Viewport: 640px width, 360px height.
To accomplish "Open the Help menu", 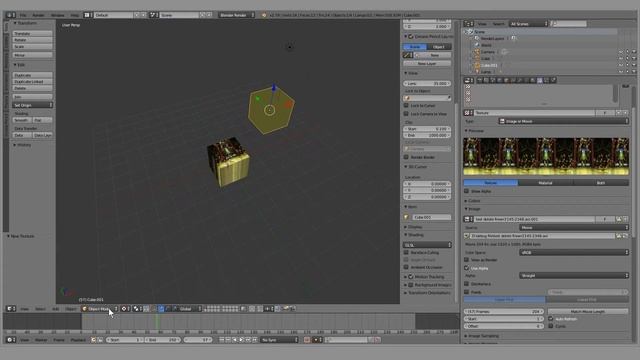I will (x=75, y=15).
